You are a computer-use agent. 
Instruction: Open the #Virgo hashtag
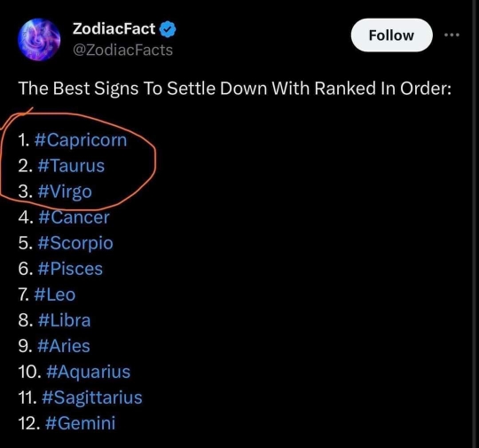coord(65,192)
